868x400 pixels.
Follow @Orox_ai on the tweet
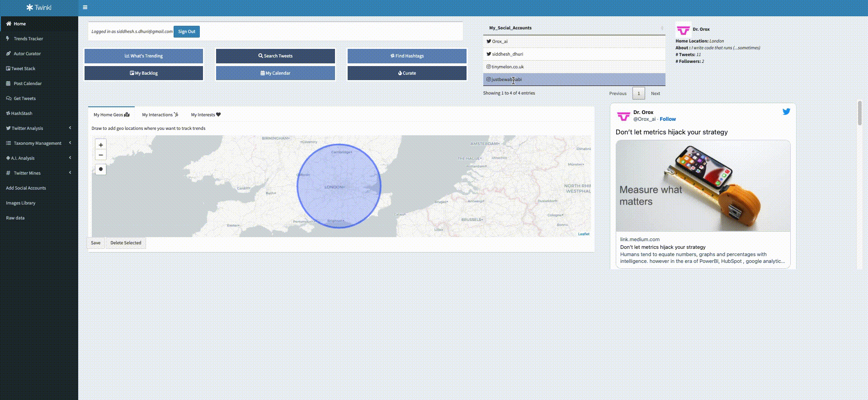click(x=668, y=119)
